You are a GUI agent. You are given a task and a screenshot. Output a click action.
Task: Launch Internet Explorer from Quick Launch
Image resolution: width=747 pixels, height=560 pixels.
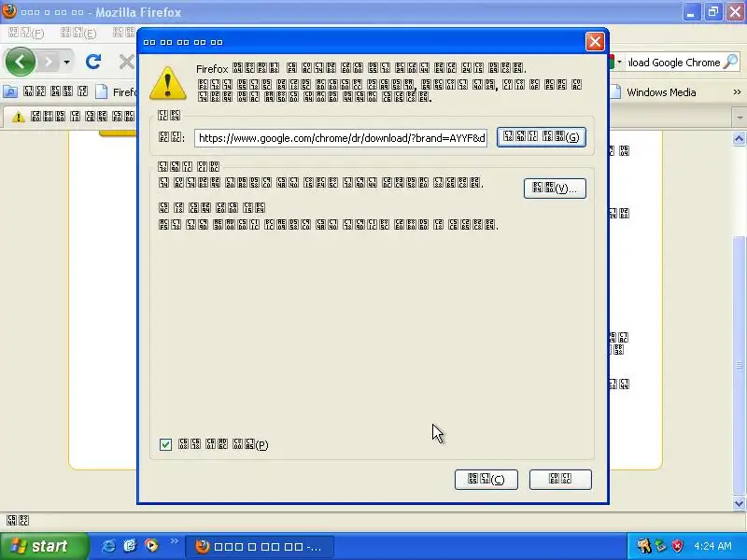pos(108,546)
